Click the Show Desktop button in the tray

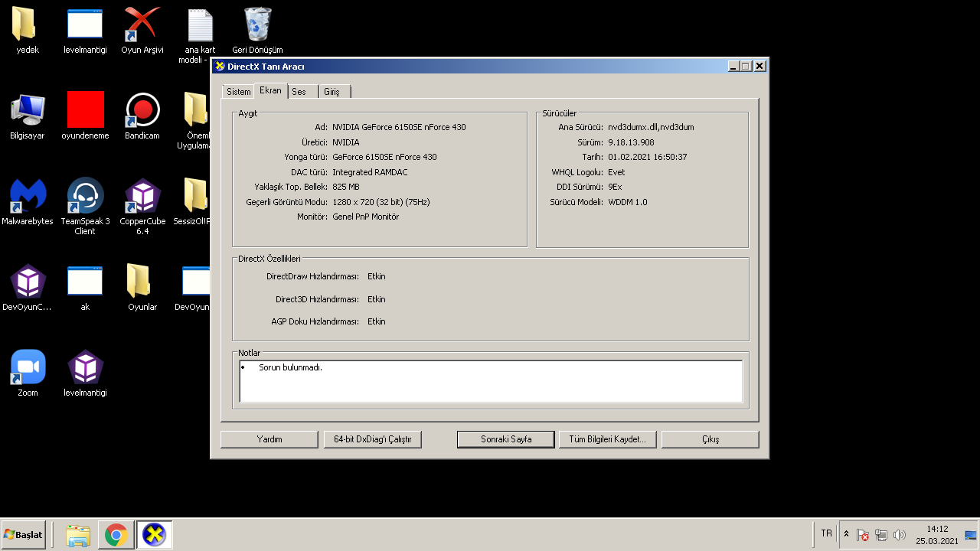click(x=971, y=535)
